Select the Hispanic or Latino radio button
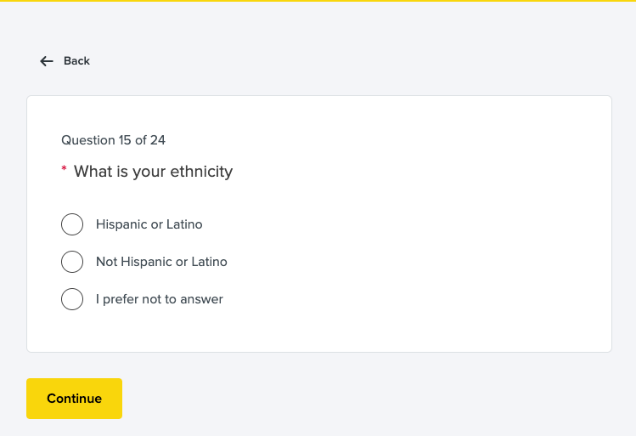 click(x=72, y=224)
